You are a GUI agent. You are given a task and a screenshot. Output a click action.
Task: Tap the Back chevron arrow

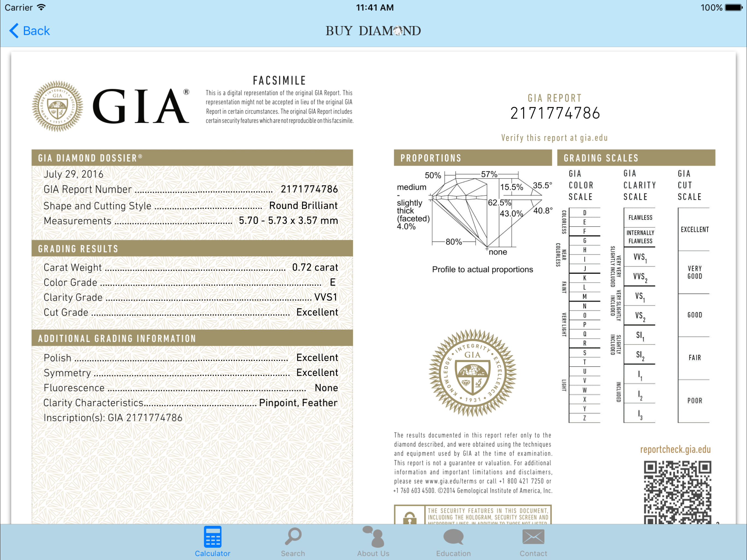[x=14, y=31]
